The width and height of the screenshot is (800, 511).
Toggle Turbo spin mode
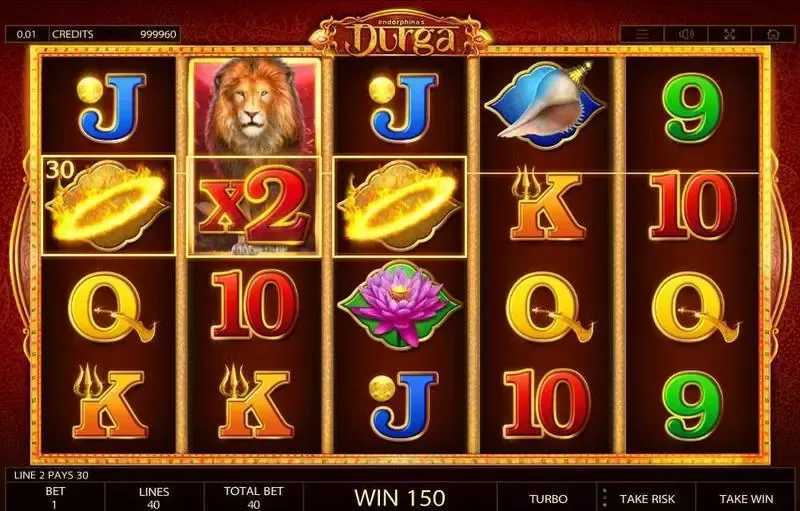(548, 499)
